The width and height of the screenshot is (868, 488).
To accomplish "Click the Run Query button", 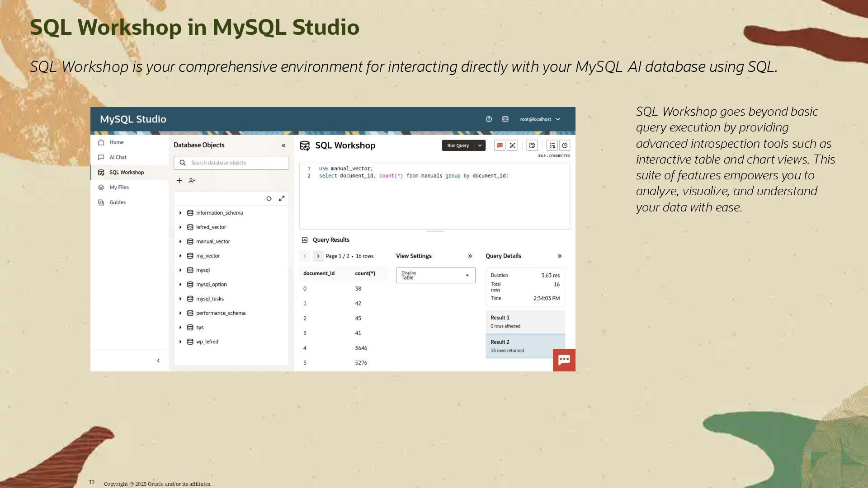I will tap(458, 145).
